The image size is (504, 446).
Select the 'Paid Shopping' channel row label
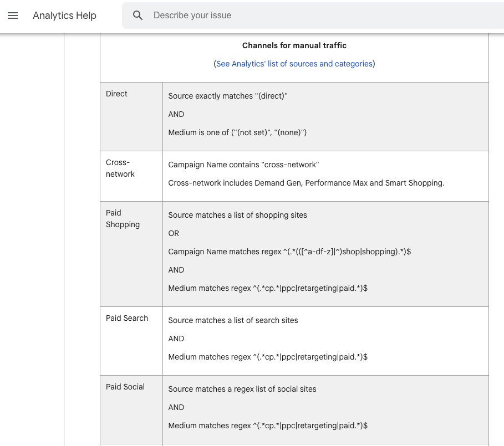(123, 219)
